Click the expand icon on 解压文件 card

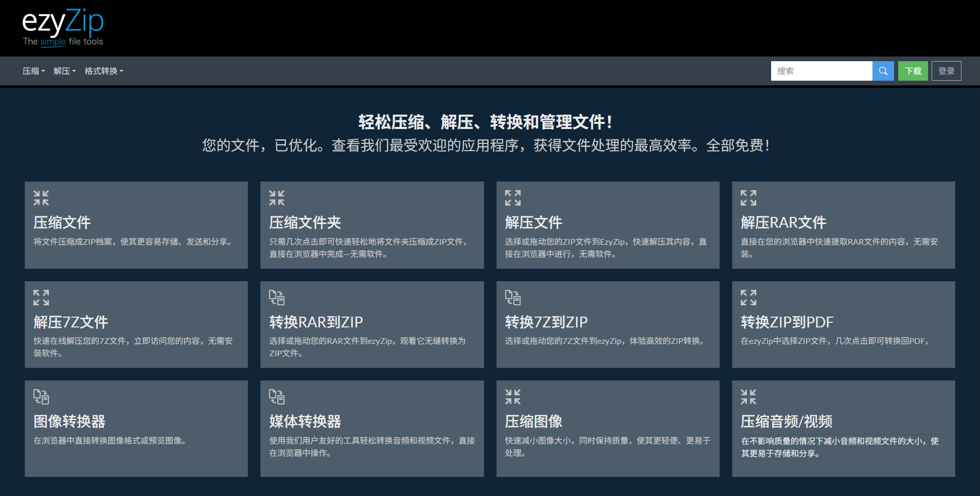(x=512, y=198)
